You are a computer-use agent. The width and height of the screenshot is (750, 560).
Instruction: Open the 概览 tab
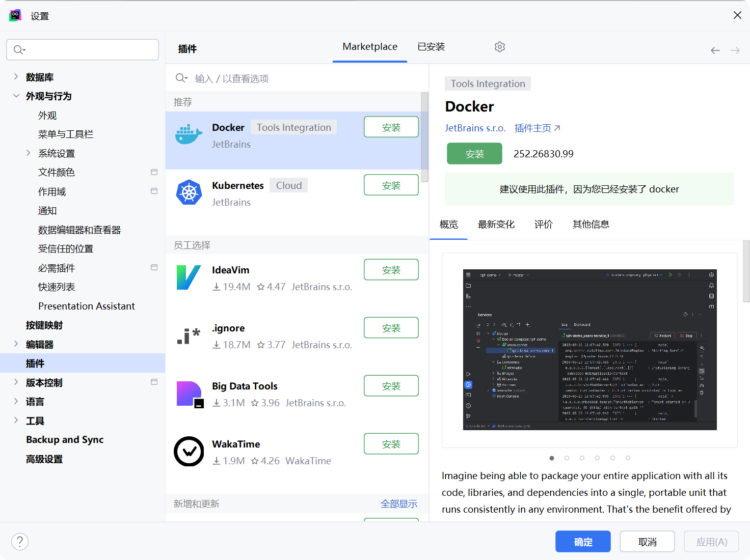449,225
